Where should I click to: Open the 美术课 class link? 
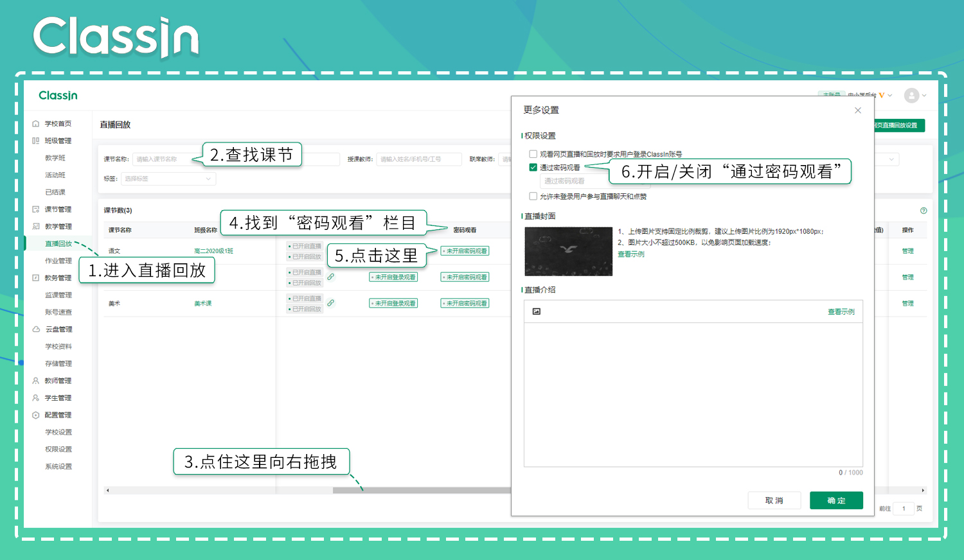[x=203, y=303]
